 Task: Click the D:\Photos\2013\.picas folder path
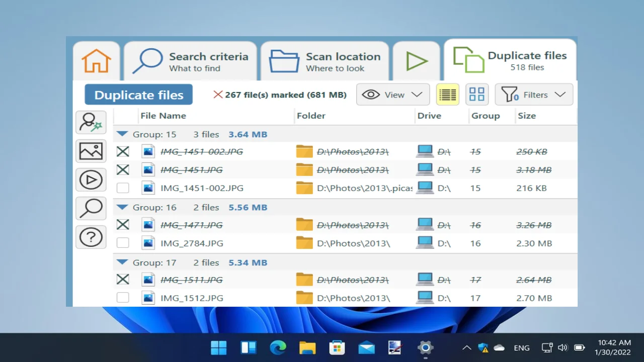365,188
